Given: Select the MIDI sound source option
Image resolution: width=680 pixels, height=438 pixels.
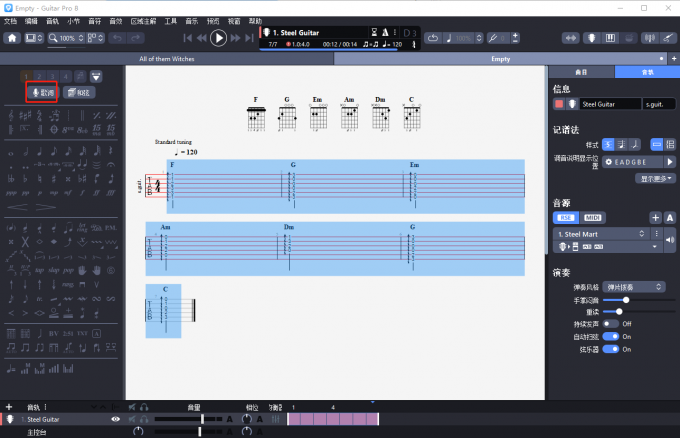Looking at the screenshot, I should click(x=593, y=218).
